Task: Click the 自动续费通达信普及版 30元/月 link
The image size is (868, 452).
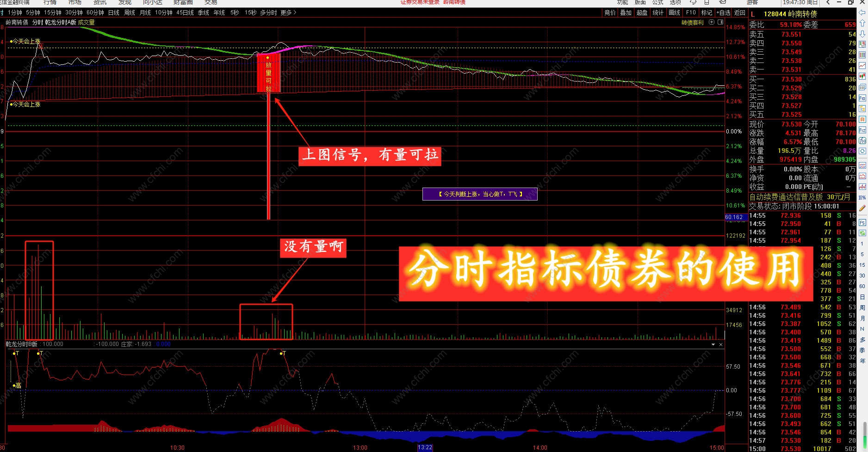Action: point(800,197)
